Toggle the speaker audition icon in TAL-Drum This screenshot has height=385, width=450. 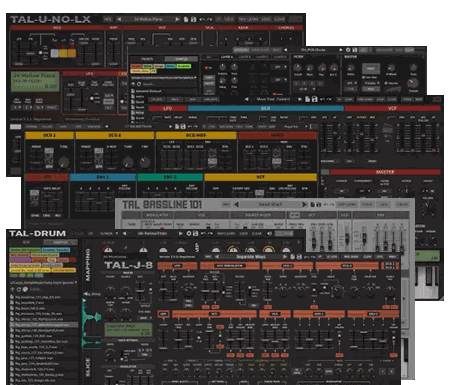click(x=270, y=234)
